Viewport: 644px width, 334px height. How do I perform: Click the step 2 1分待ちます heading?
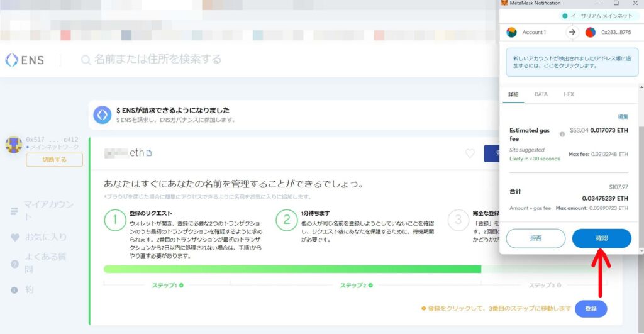click(x=316, y=213)
